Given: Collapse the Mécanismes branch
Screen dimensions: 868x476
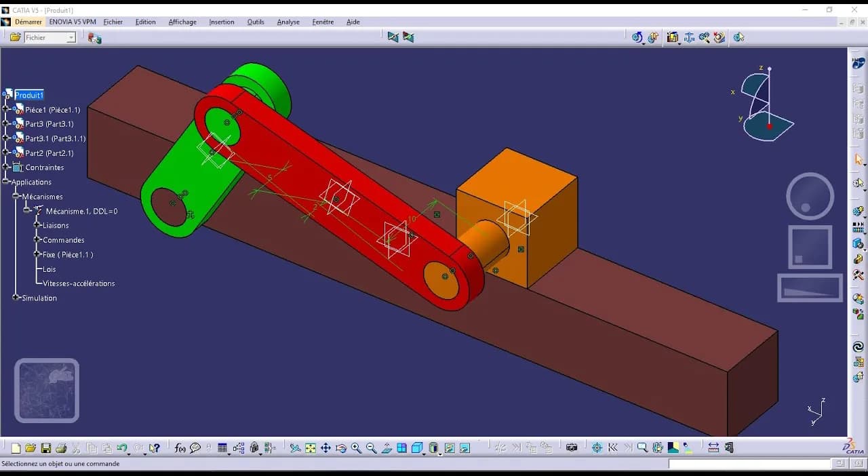Looking at the screenshot, I should coord(16,197).
